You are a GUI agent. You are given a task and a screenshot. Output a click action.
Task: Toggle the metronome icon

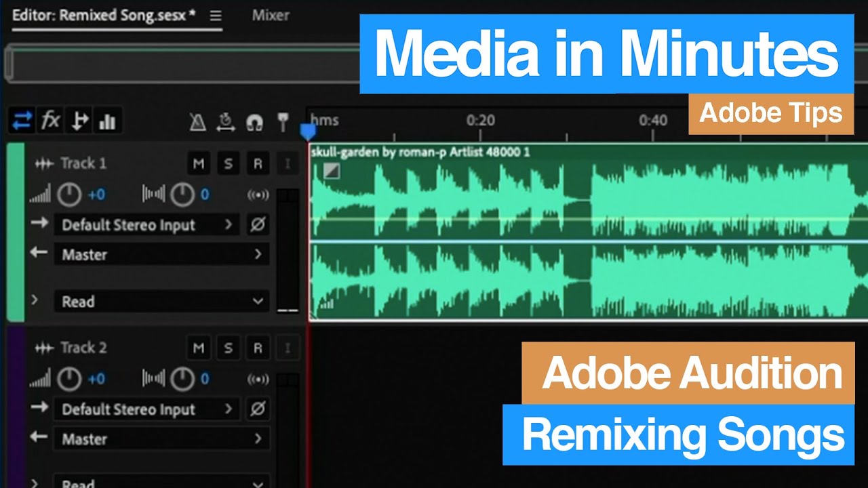197,122
